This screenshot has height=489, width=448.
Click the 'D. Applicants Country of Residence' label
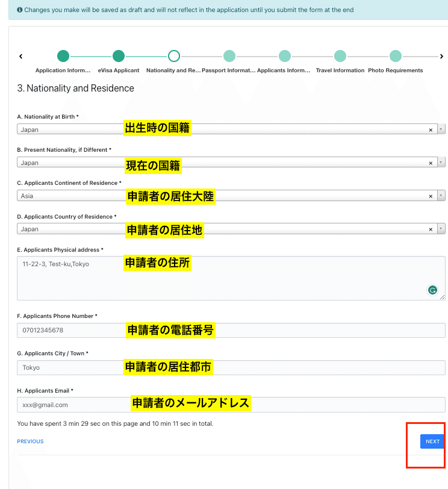pos(67,216)
